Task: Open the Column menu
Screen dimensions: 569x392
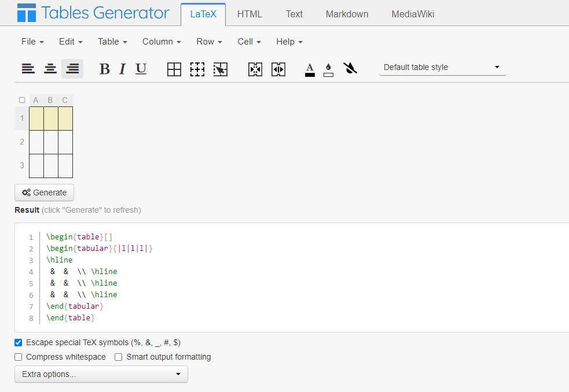Action: [161, 42]
